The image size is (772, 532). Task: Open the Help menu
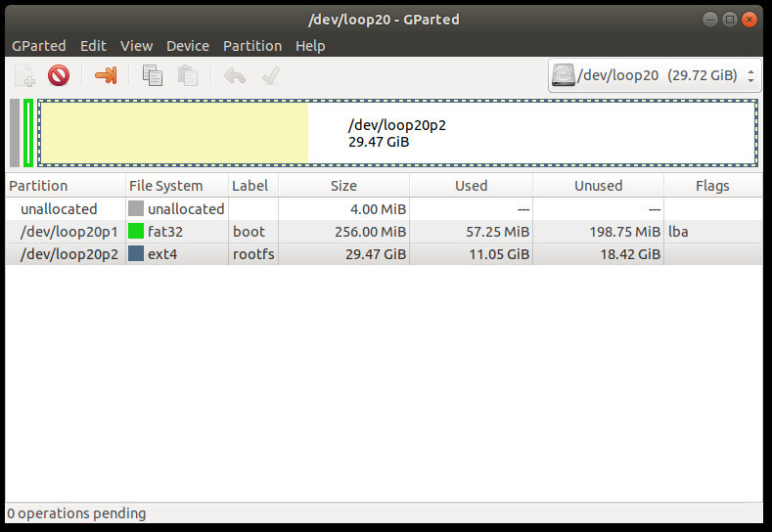click(x=310, y=46)
